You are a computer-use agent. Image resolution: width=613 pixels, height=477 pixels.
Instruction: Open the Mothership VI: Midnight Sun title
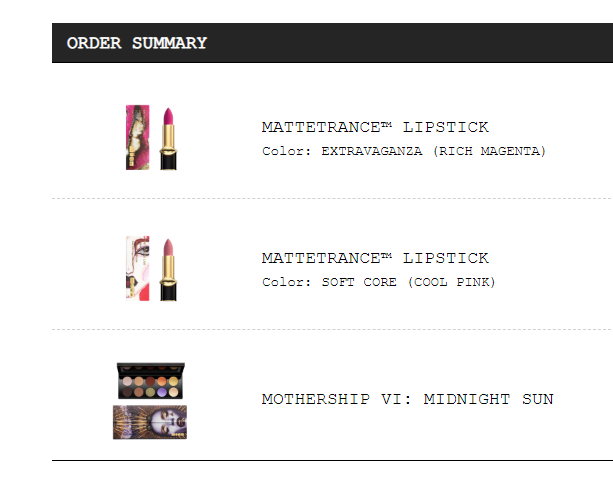407,399
